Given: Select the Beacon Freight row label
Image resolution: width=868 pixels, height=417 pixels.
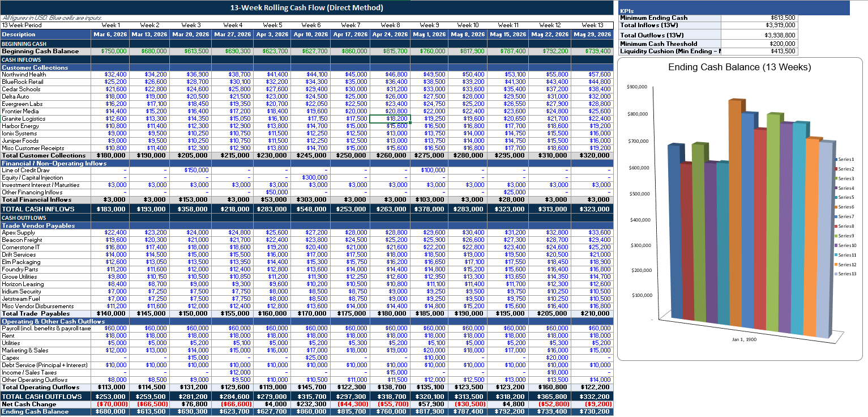Looking at the screenshot, I should click(46, 240).
